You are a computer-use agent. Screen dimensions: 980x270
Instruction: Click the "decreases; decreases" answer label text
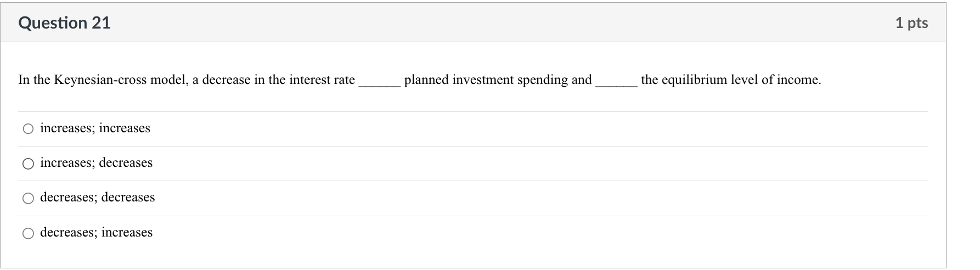pyautogui.click(x=98, y=198)
